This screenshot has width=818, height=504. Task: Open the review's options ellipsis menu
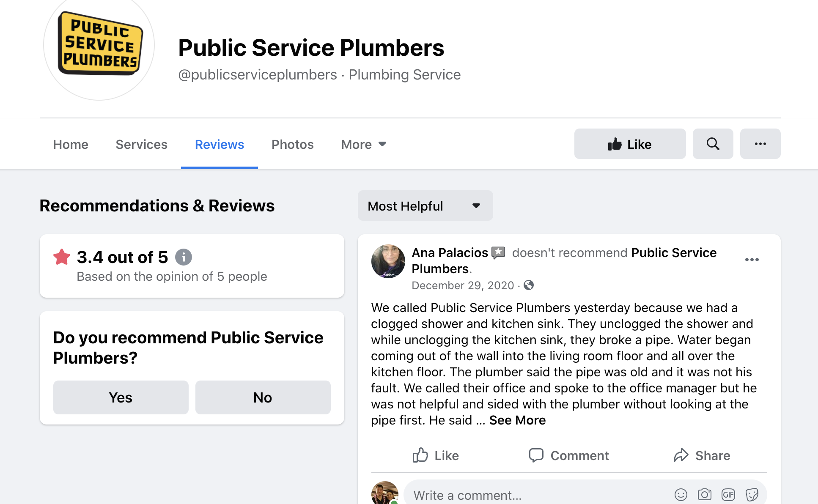[752, 260]
